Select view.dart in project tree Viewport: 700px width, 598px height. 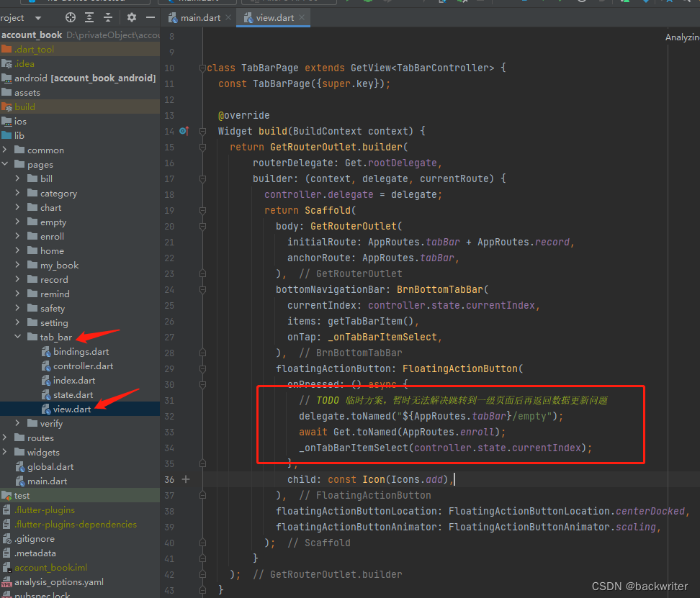click(x=80, y=409)
